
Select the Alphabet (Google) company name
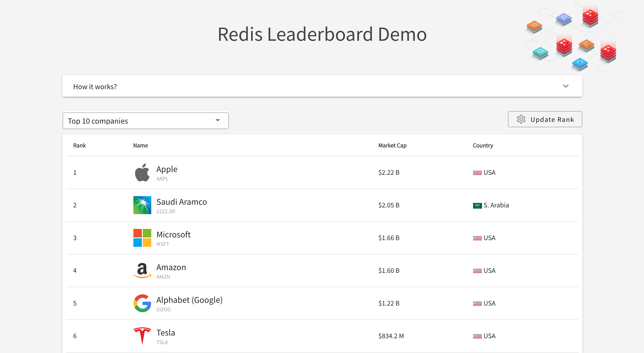[189, 300]
